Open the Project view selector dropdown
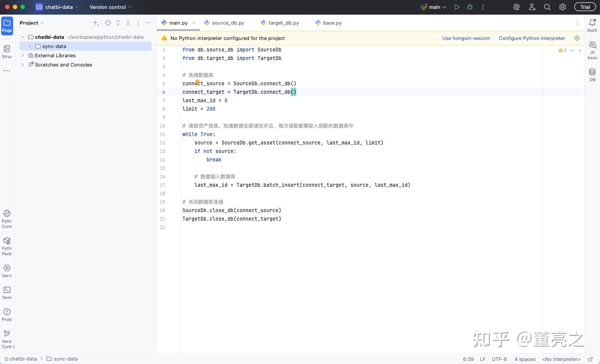 pyautogui.click(x=32, y=23)
